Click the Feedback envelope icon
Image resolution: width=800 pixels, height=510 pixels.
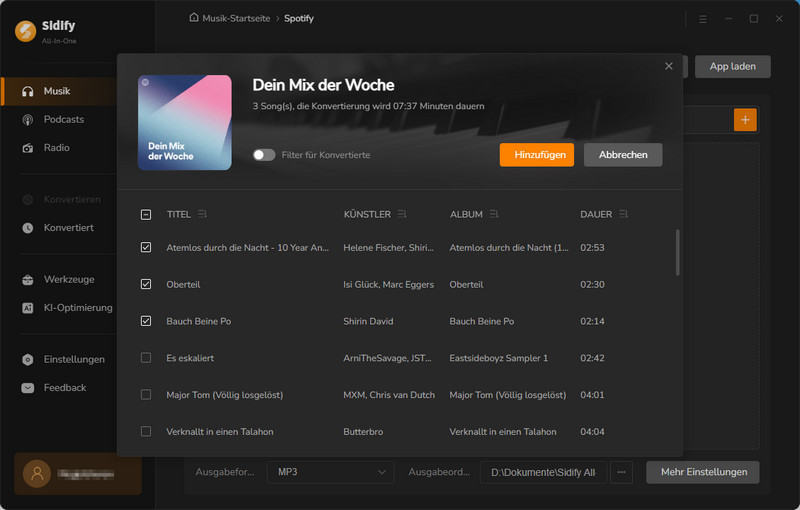(28, 388)
